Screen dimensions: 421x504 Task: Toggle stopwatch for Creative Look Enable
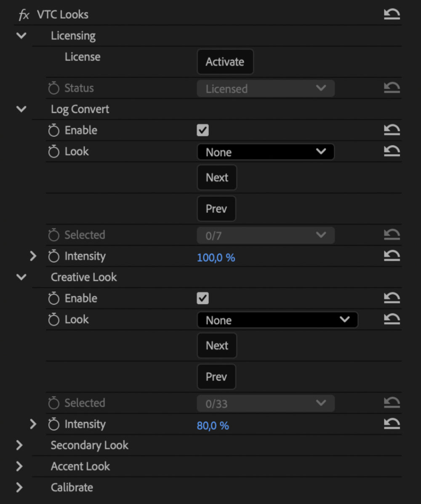click(x=54, y=298)
